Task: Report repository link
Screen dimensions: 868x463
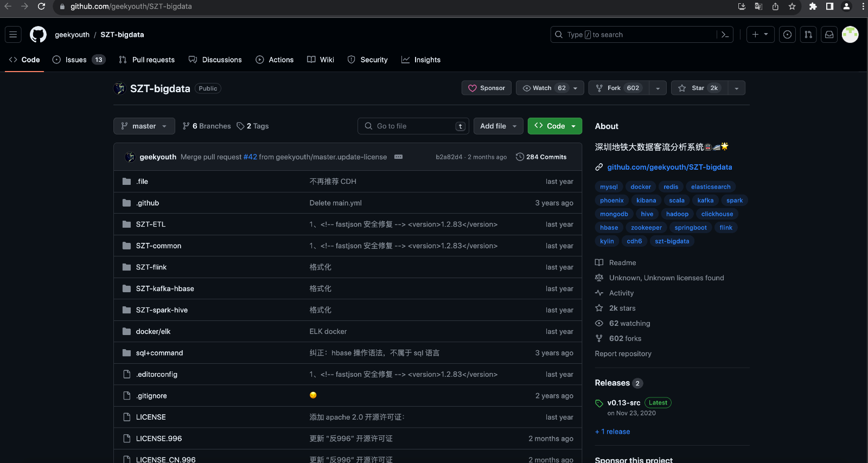Action: [x=623, y=353]
